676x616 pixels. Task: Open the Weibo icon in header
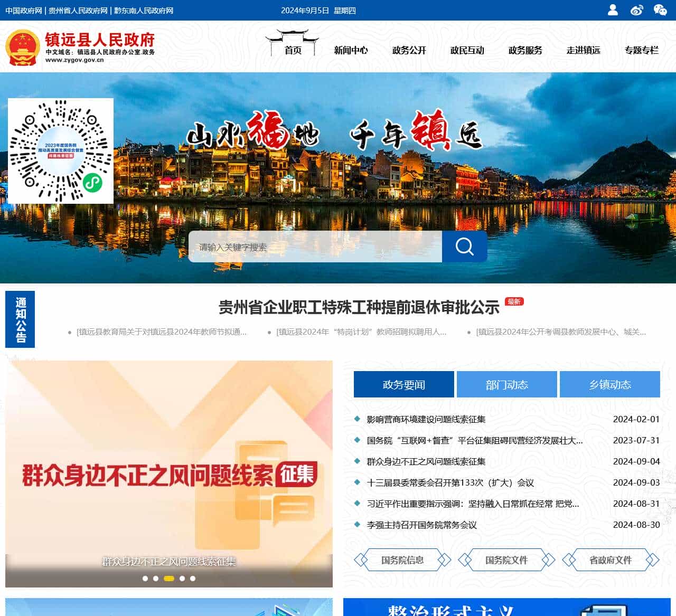pos(636,10)
